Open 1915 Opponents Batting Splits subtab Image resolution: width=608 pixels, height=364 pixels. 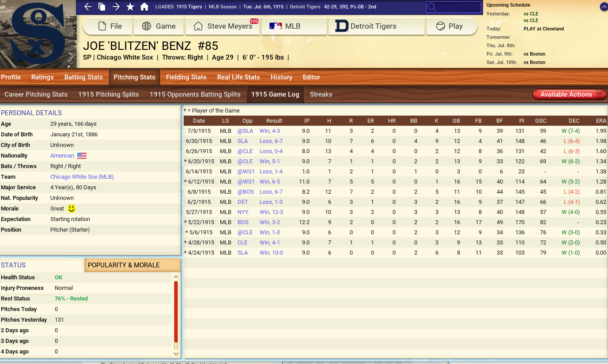point(195,94)
